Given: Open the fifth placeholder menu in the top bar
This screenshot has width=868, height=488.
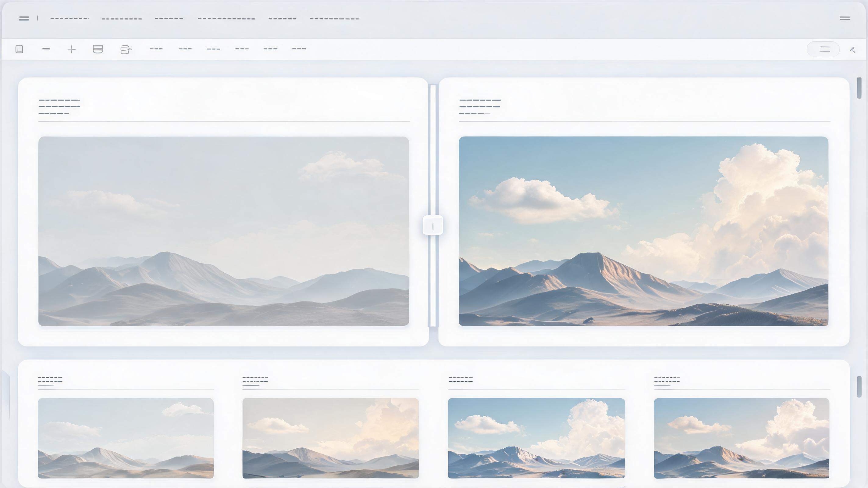Looking at the screenshot, I should tap(282, 19).
